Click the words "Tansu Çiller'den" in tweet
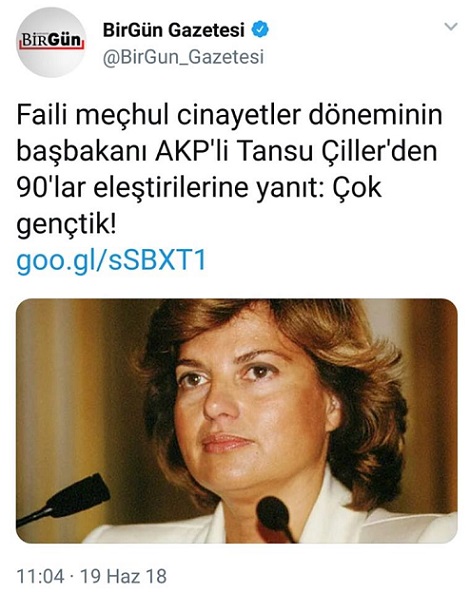Viewport: 470px width, 593px height. click(337, 152)
